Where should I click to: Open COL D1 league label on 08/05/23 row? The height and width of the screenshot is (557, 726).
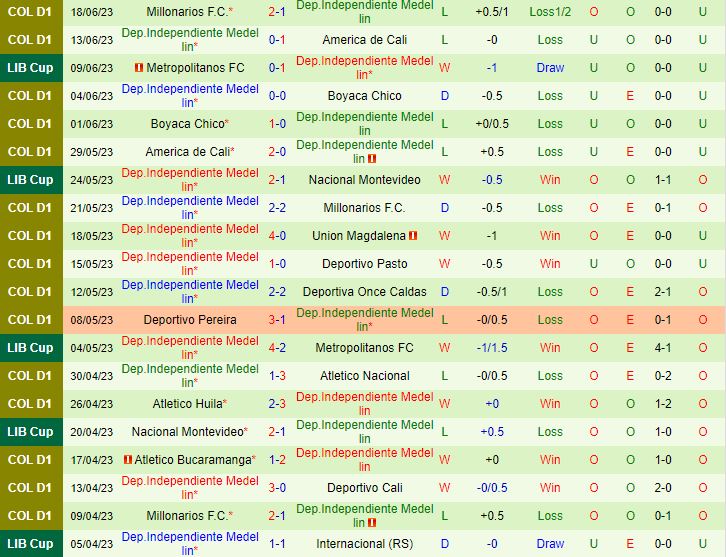(x=30, y=319)
